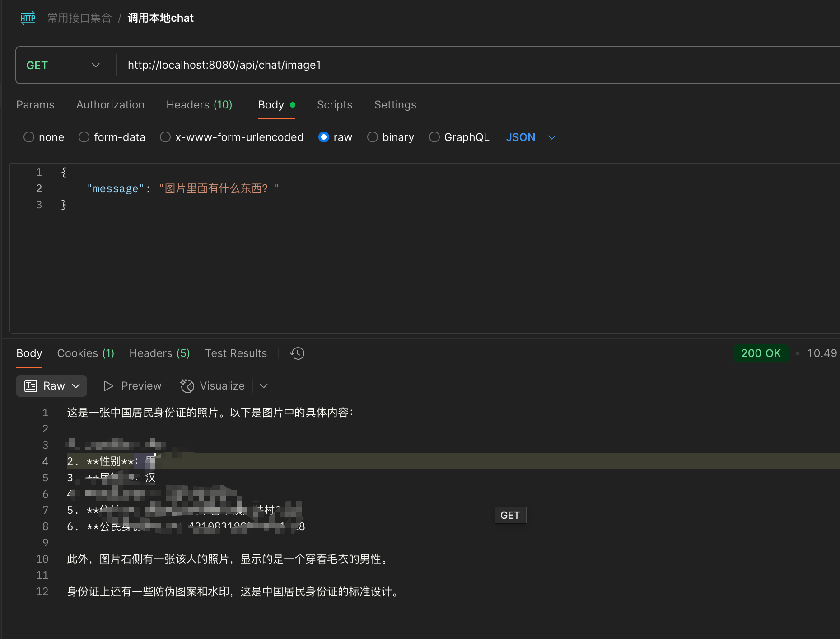Select x-www-form-urlencoded body option

pyautogui.click(x=165, y=137)
